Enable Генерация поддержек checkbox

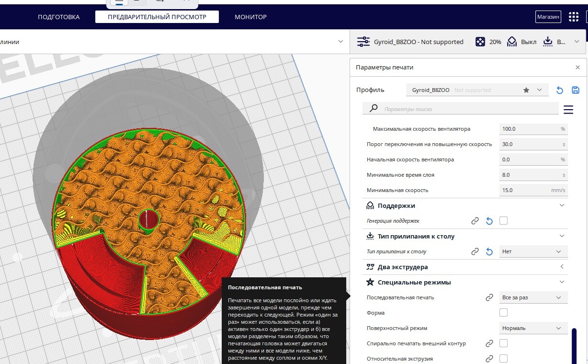(503, 221)
